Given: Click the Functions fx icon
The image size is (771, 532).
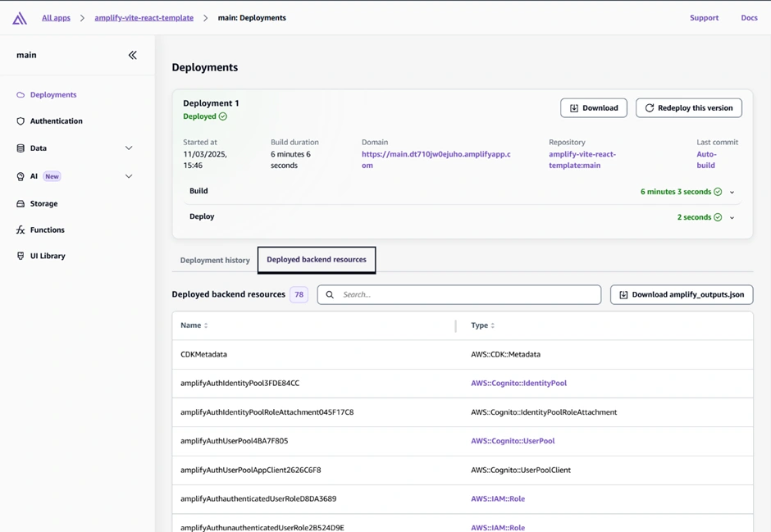Looking at the screenshot, I should 21,230.
